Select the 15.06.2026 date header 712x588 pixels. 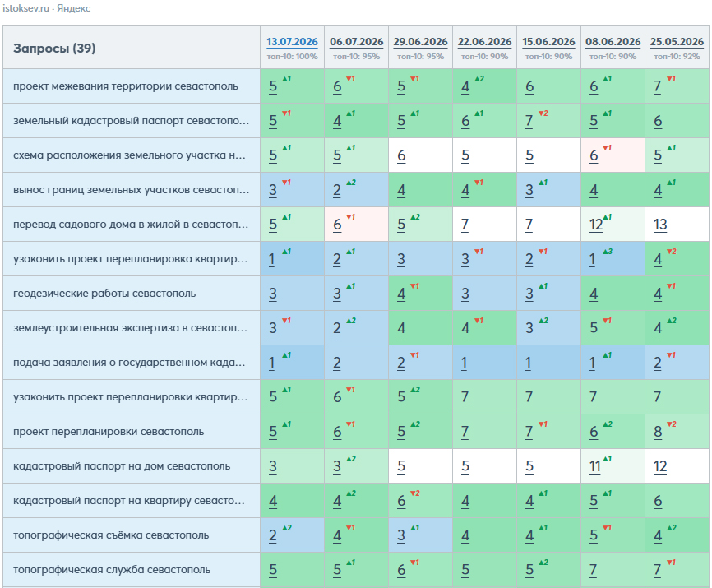pyautogui.click(x=548, y=42)
